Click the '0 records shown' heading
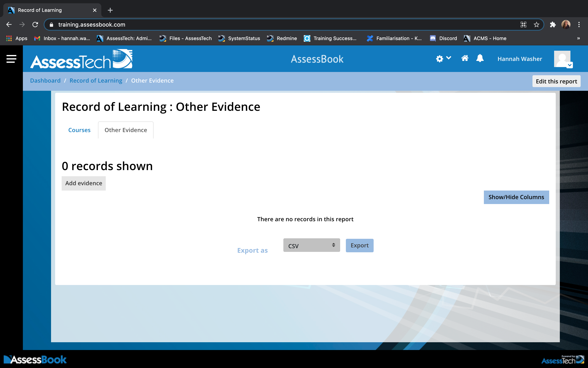This screenshot has width=588, height=368. (107, 166)
